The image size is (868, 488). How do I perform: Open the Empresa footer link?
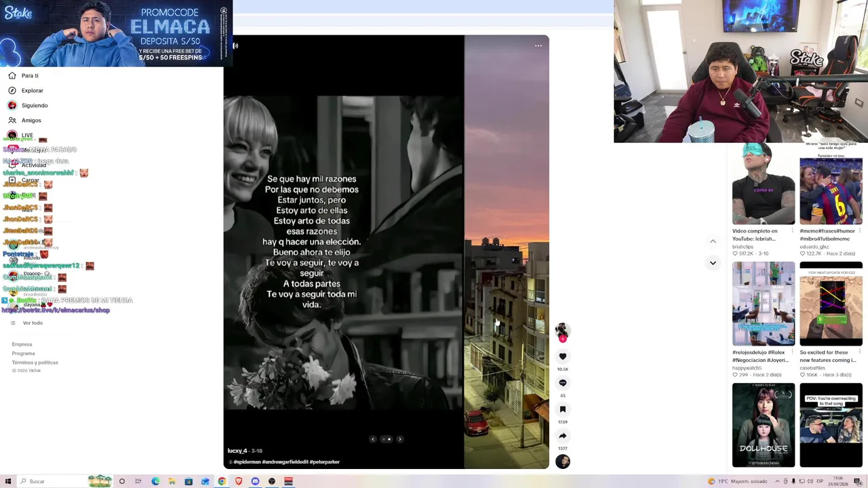[x=22, y=344]
